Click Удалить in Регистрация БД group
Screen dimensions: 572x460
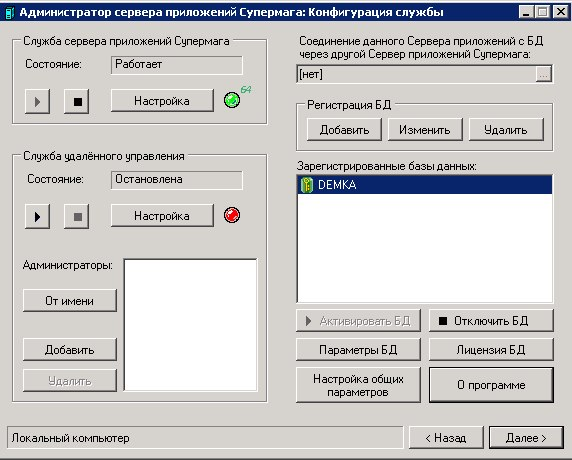click(506, 130)
